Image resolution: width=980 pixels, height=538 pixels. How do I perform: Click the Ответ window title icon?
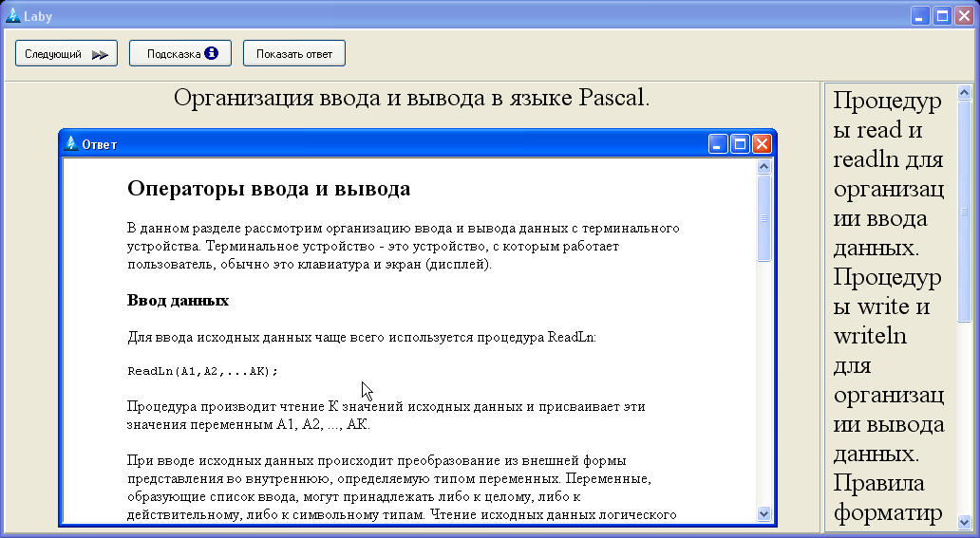tap(71, 143)
